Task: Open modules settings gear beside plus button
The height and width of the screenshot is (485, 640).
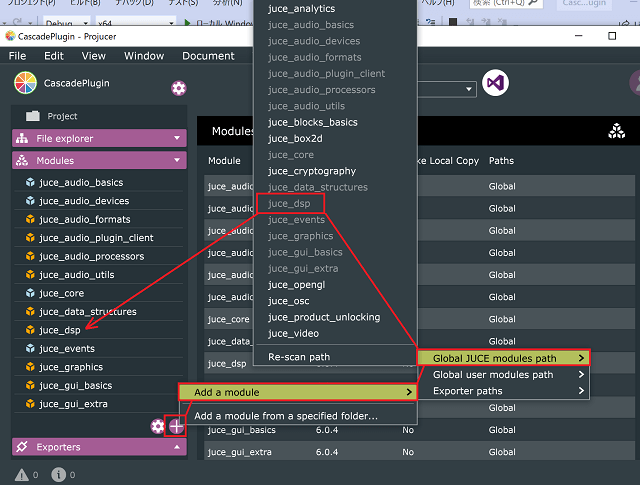Action: click(x=158, y=427)
